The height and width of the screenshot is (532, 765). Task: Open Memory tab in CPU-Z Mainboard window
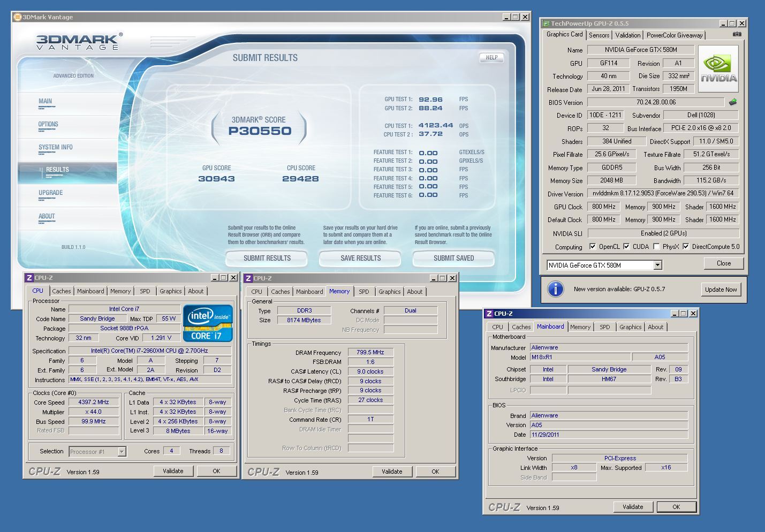tap(580, 327)
